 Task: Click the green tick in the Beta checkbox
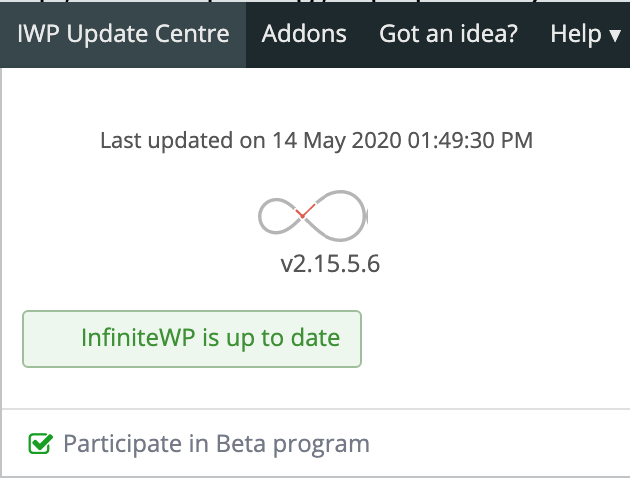point(40,443)
